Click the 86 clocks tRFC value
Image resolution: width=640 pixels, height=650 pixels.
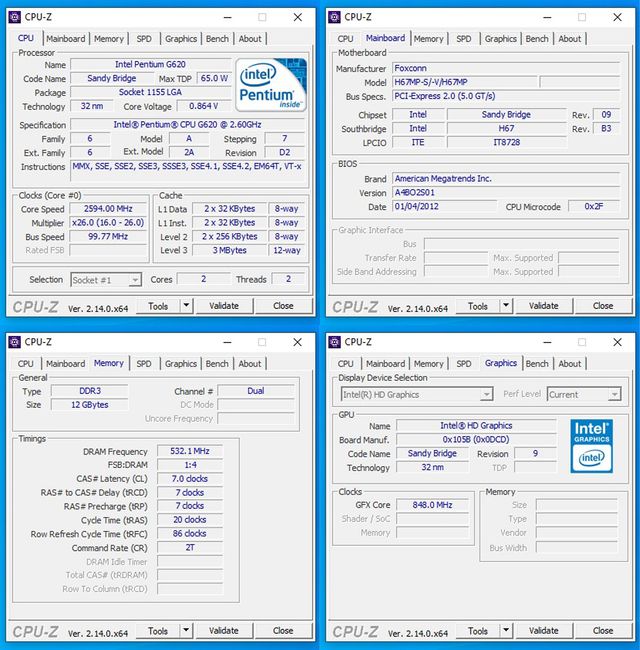190,534
